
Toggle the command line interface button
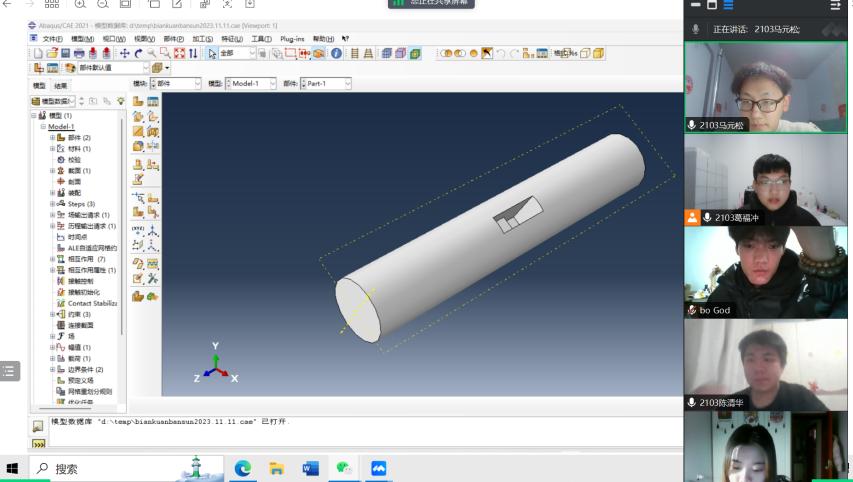(x=38, y=444)
